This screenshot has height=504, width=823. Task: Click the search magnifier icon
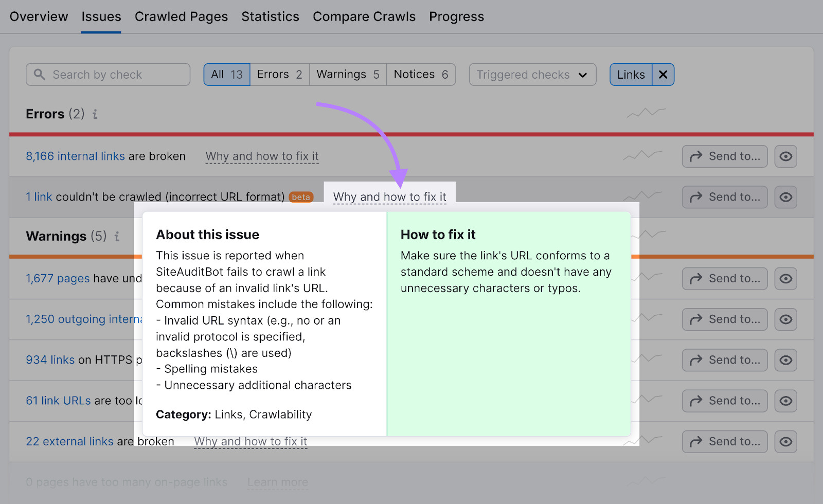(39, 75)
